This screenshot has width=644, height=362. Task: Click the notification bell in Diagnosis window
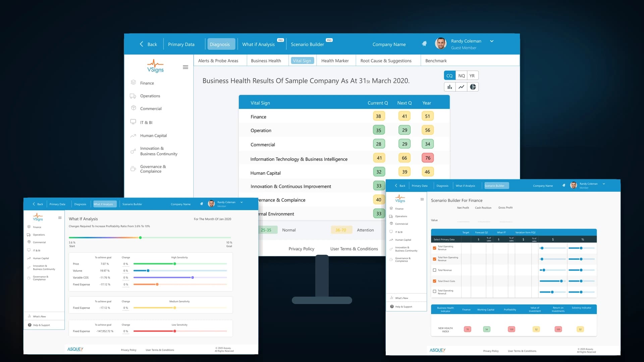pyautogui.click(x=424, y=44)
